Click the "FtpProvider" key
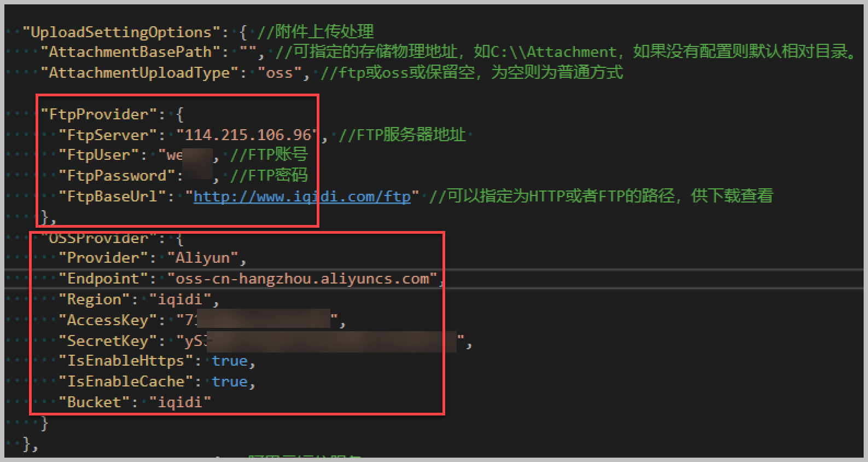 98,114
